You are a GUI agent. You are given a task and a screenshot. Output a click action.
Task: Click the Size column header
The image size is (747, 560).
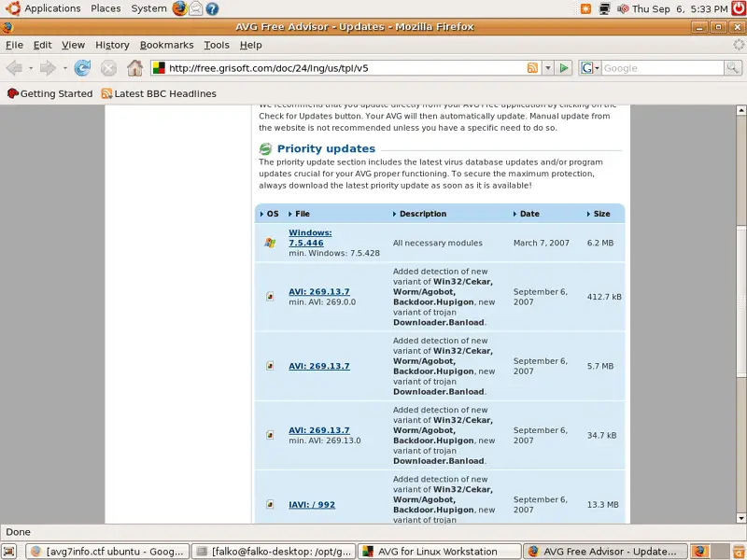click(599, 214)
